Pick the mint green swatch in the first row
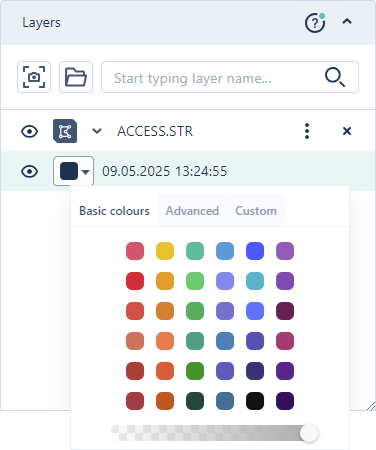Screen dimensions: 376x450 pyautogui.click(x=195, y=251)
